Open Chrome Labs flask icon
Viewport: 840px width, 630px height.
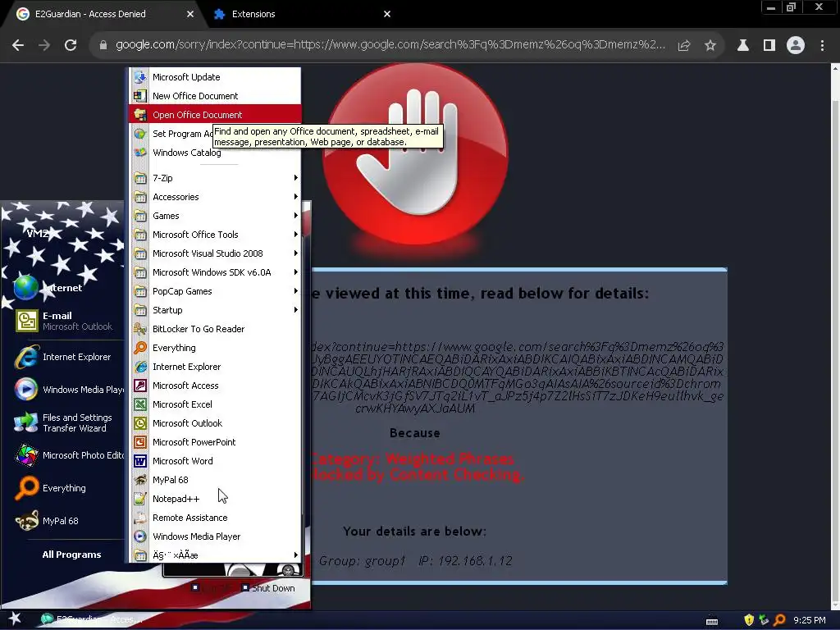click(743, 46)
